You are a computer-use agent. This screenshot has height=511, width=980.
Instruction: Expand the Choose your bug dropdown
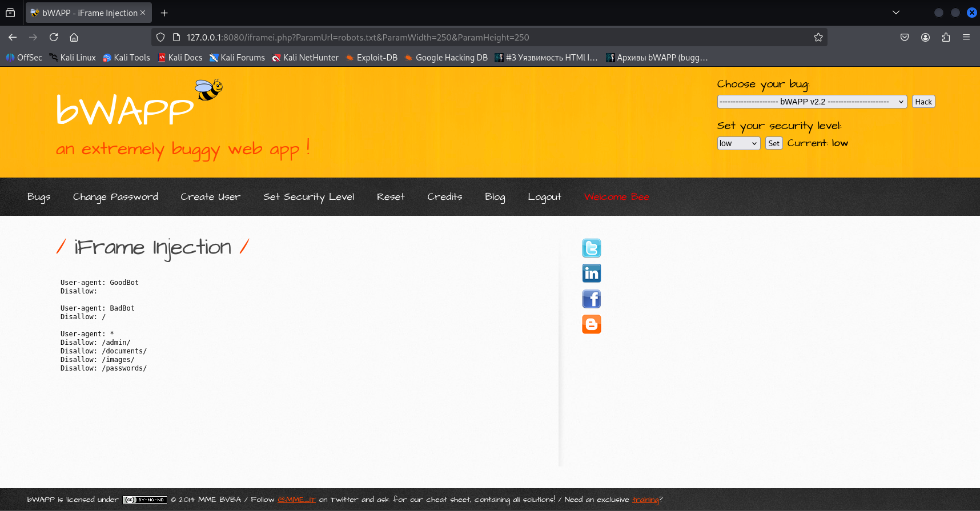pos(812,102)
